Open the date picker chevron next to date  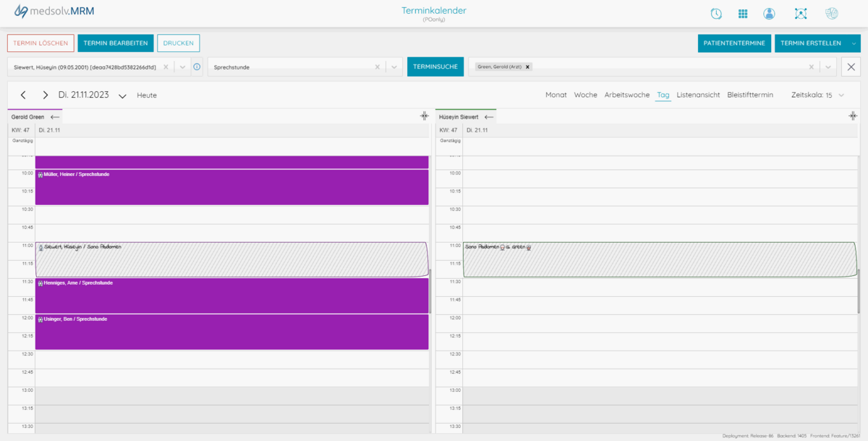[x=122, y=96]
